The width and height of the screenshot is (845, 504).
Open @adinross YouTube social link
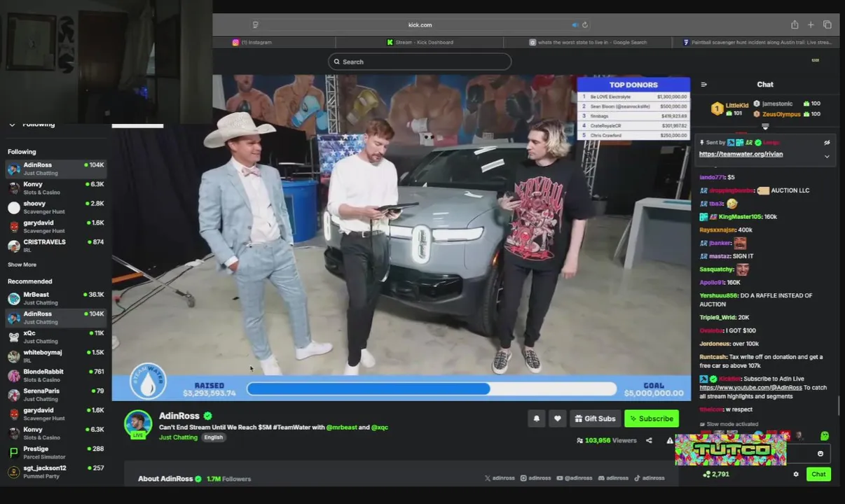tap(574, 478)
